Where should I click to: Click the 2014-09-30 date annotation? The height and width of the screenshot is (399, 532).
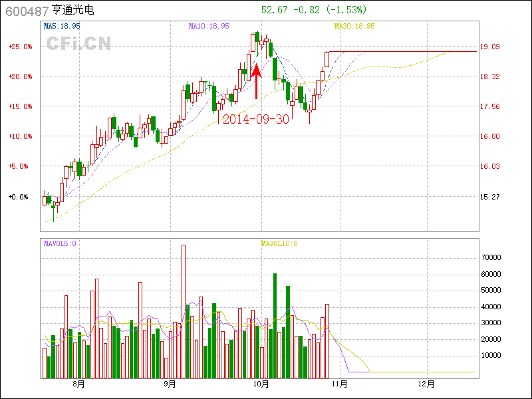tap(256, 119)
